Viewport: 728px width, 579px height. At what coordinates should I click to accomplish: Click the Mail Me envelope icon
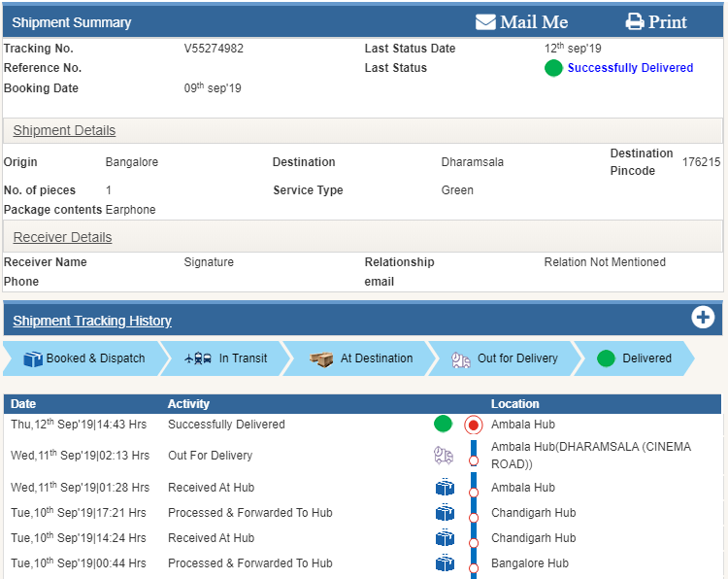click(x=485, y=21)
